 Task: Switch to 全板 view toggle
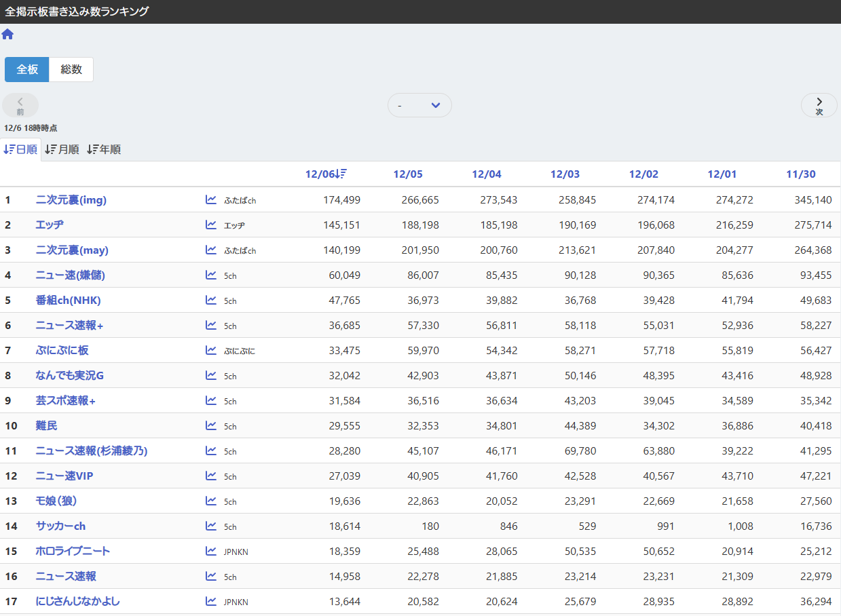(x=27, y=69)
